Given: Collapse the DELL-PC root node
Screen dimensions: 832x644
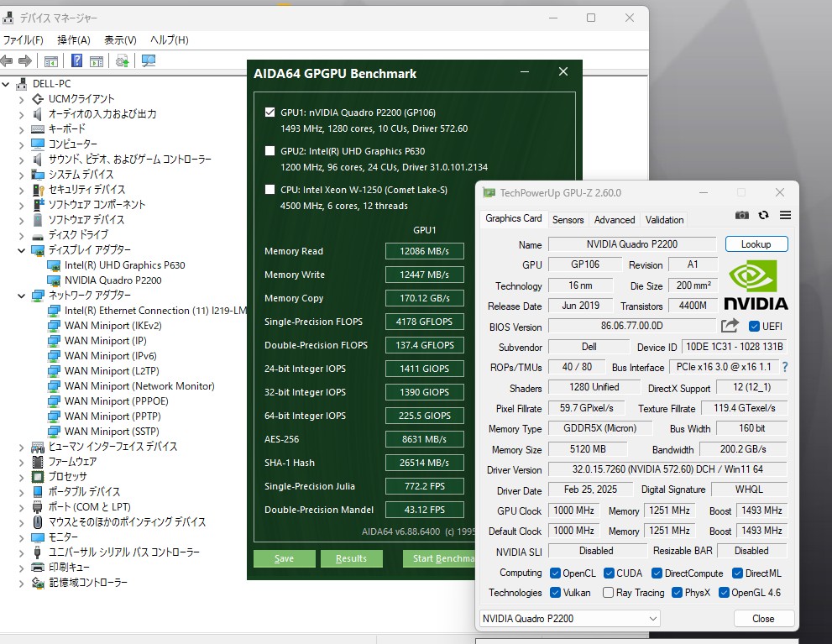Looking at the screenshot, I should [6, 84].
